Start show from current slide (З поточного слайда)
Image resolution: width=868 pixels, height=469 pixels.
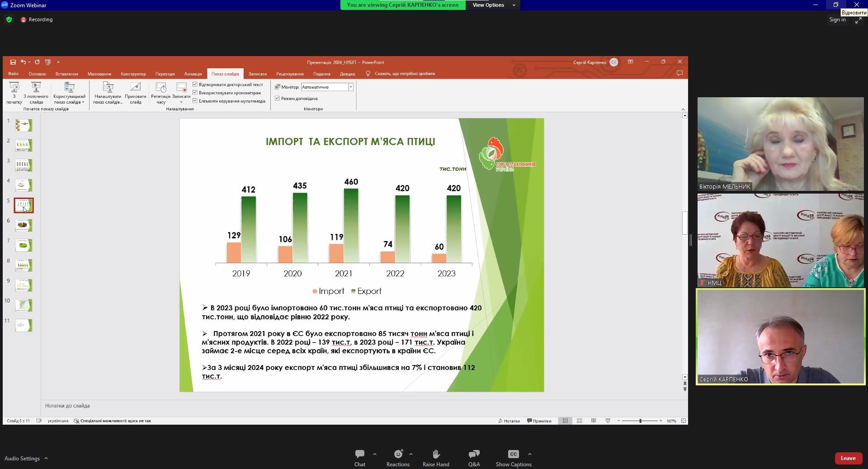pos(36,93)
